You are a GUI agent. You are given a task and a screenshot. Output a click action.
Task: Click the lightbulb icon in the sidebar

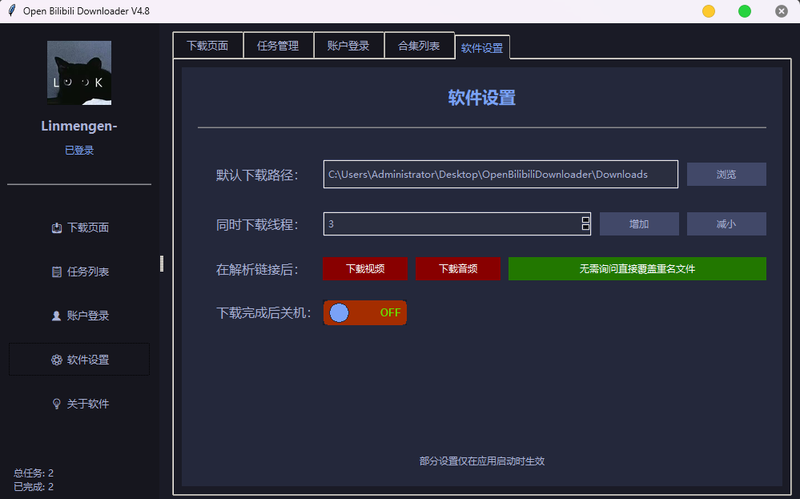click(x=57, y=404)
